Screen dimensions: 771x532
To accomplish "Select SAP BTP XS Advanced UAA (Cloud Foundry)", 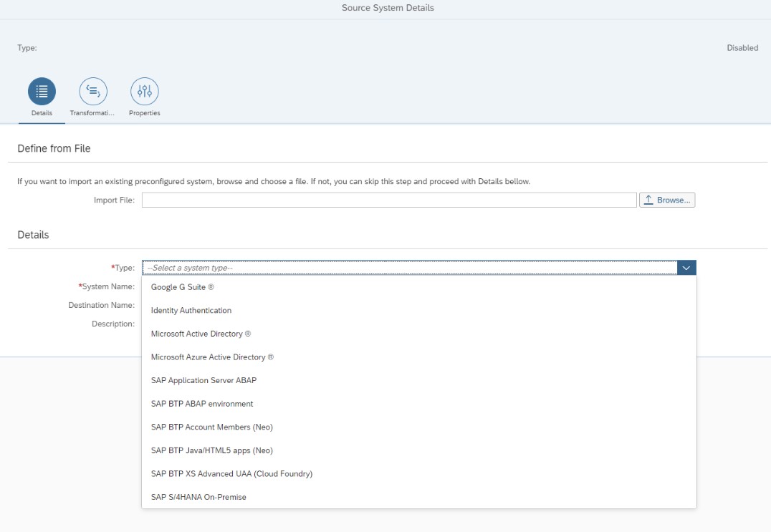I will pyautogui.click(x=419, y=473).
